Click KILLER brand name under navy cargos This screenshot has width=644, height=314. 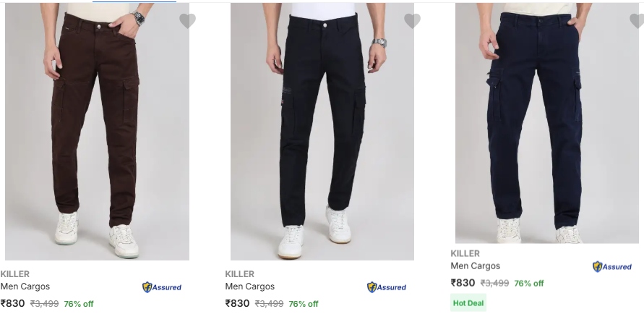(465, 254)
